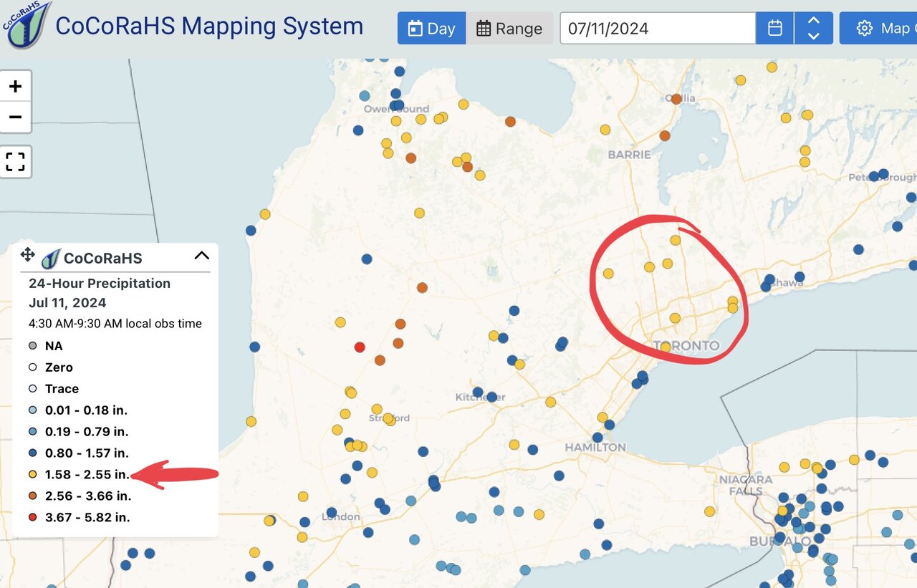Switch to Range mode
The height and width of the screenshot is (588, 917).
509,28
